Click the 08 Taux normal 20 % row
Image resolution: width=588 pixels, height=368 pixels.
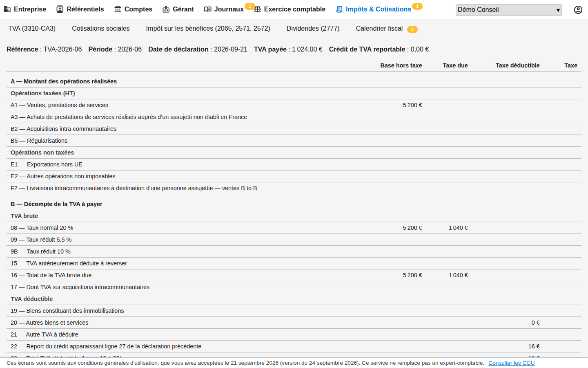coord(294,228)
